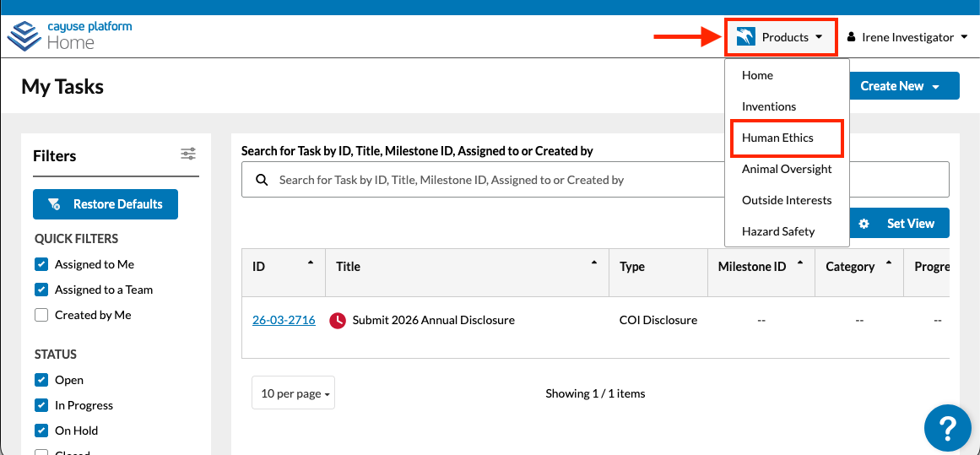Click the Products bird logo icon

click(x=746, y=37)
